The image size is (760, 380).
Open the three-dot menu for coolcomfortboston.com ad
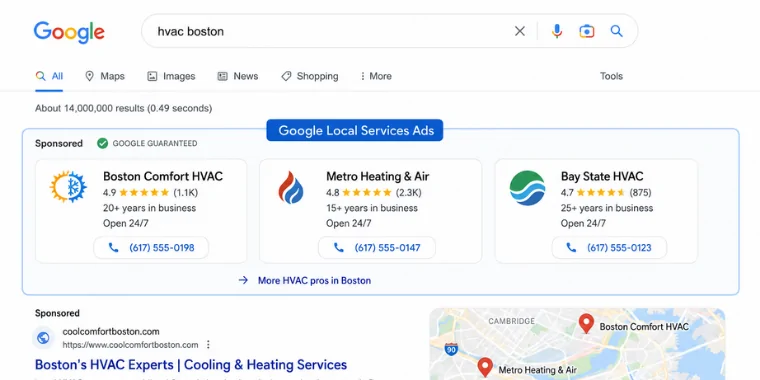208,345
